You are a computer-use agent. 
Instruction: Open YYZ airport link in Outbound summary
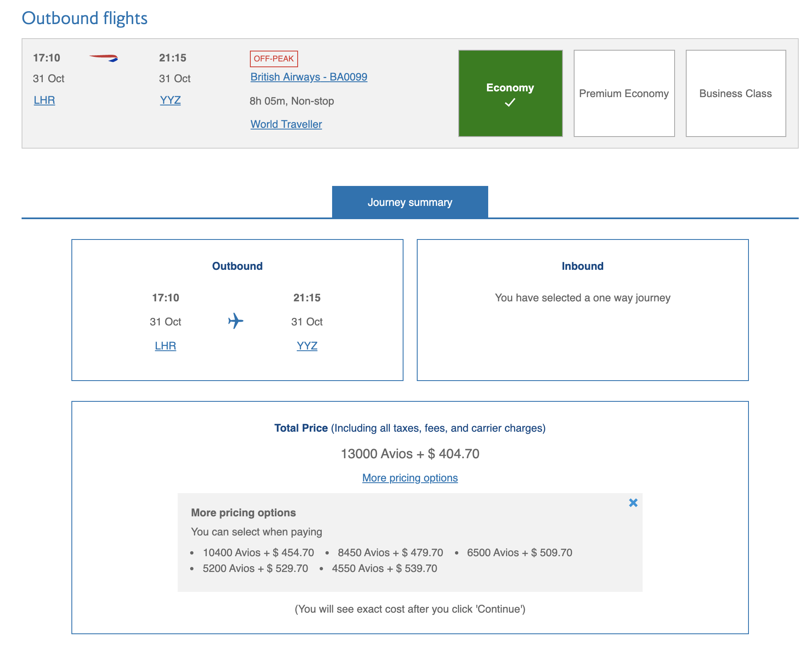point(307,346)
